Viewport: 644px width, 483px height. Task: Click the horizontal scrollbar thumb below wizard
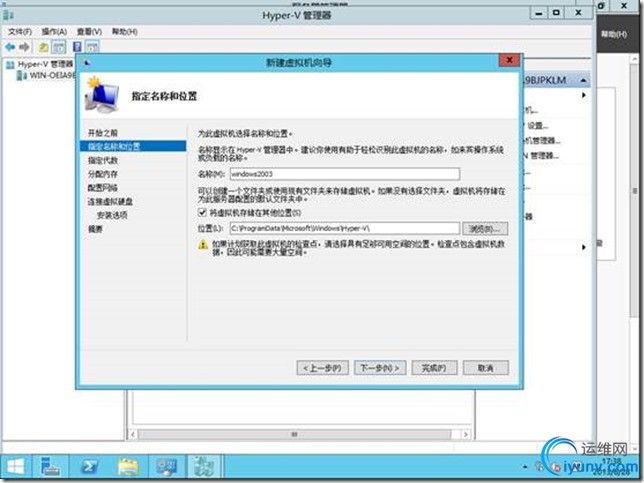[294, 434]
